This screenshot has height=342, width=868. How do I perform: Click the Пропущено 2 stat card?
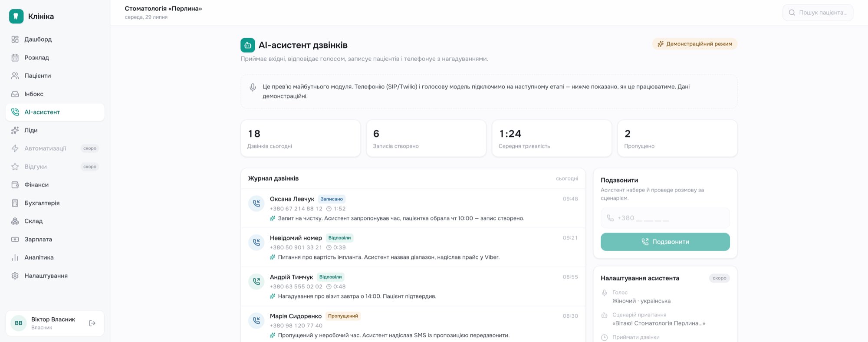point(677,138)
